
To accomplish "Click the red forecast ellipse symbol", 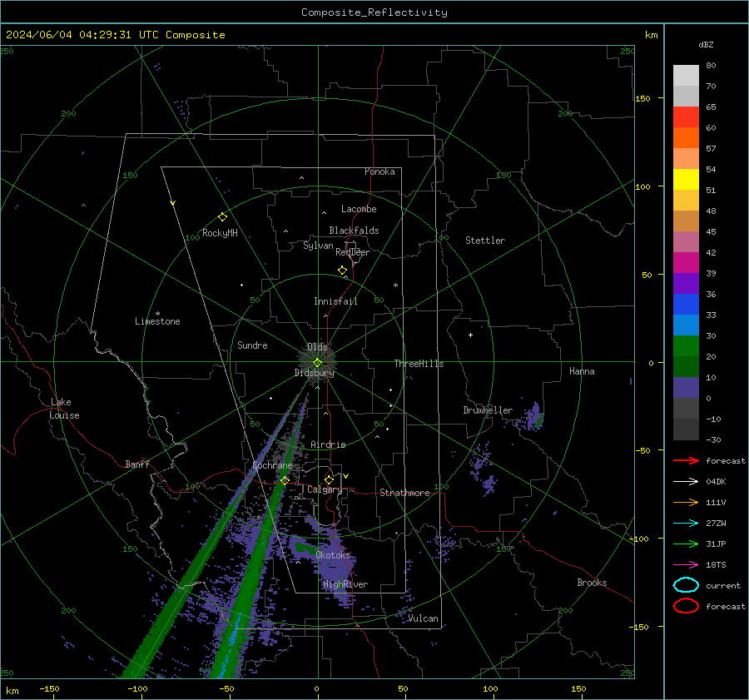I will 686,606.
